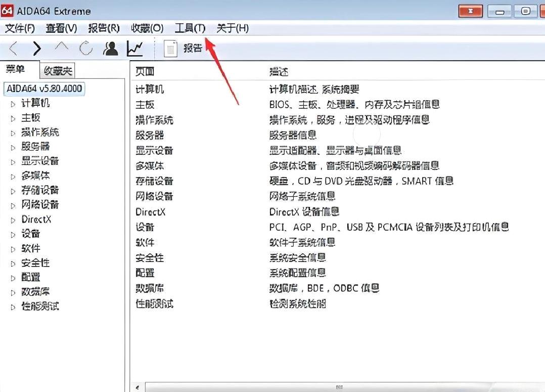Click 服务器 in the right page list
The height and width of the screenshot is (392, 545).
point(150,136)
